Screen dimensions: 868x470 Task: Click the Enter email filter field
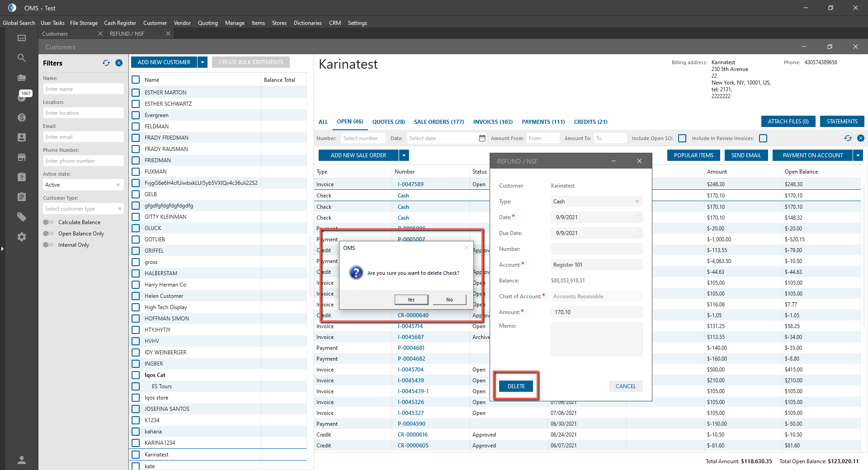pyautogui.click(x=83, y=137)
